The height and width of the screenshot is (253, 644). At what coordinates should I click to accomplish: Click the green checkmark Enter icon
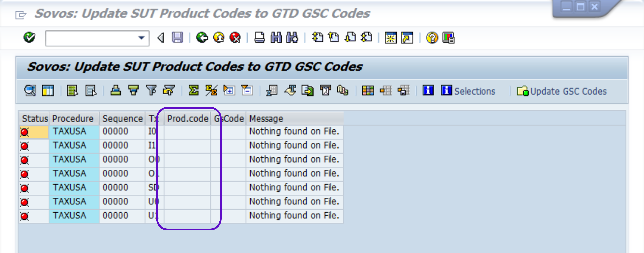pos(29,38)
